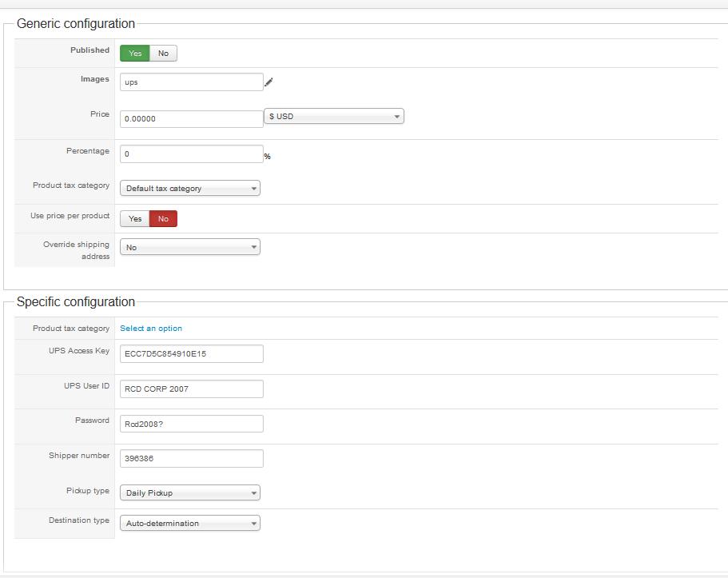Set Published to Yes
The height and width of the screenshot is (578, 728).
click(x=134, y=54)
